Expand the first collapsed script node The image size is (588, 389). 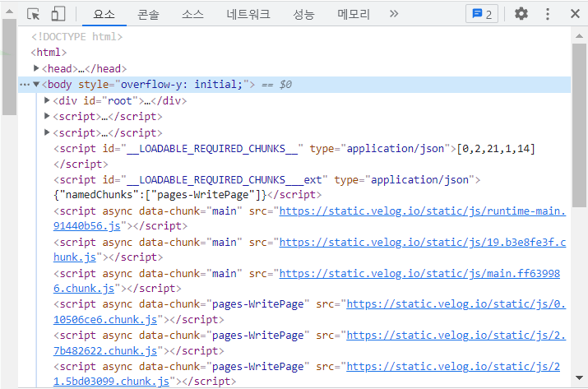(47, 116)
